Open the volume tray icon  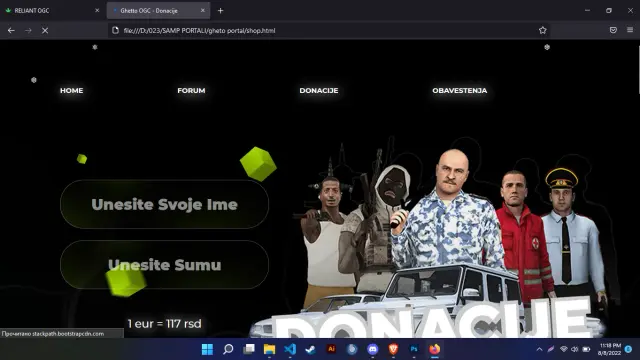pyautogui.click(x=575, y=349)
